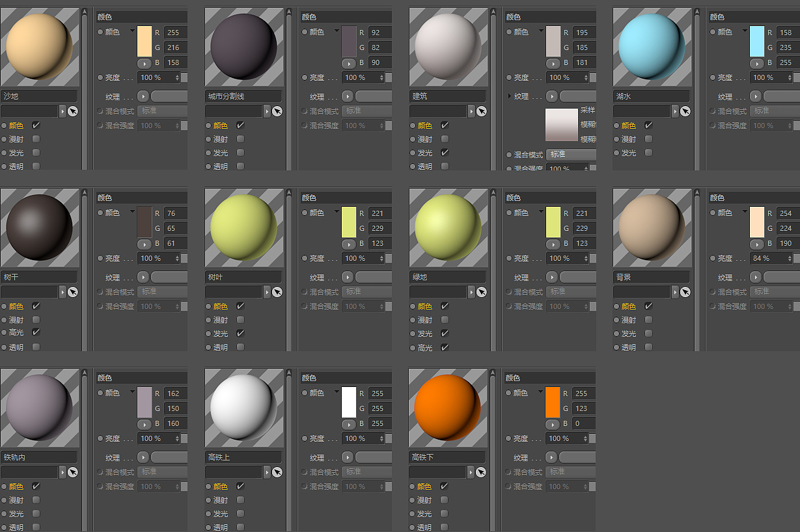Click the gradient texture preview in 建筑 panel
This screenshot has height=532, width=800.
click(561, 125)
